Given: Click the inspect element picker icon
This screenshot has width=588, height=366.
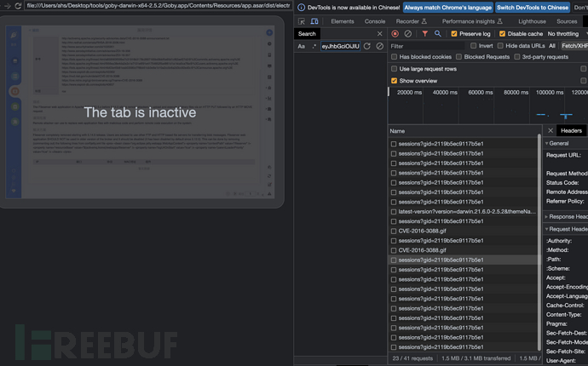Looking at the screenshot, I should point(303,21).
